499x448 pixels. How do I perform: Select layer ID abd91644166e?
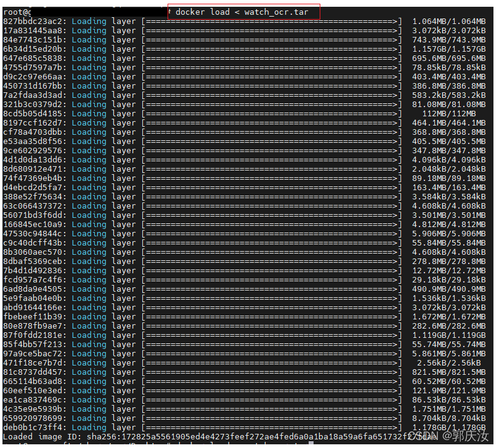(33, 307)
